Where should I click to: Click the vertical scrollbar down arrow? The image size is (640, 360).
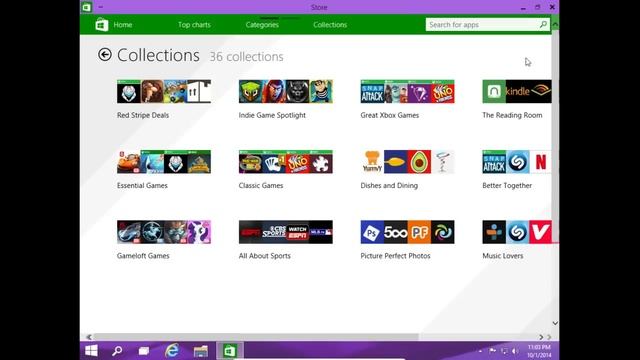555,323
